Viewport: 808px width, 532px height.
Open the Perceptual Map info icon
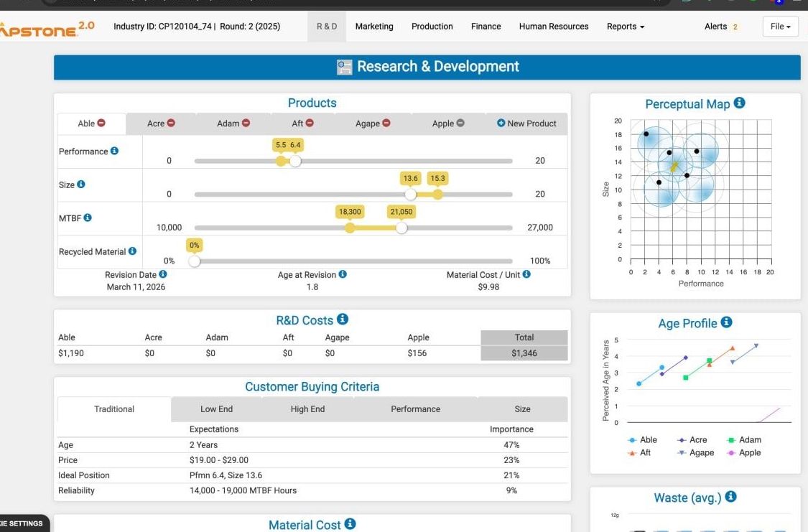pos(739,103)
